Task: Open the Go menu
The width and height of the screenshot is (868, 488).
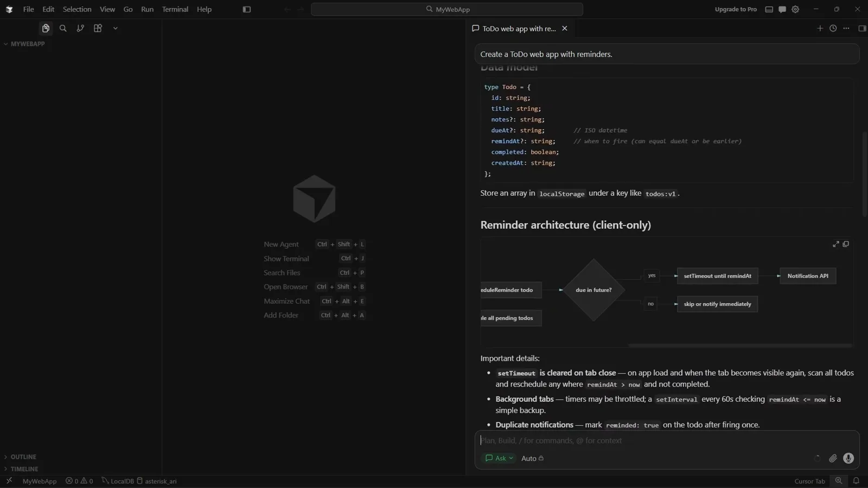Action: [x=128, y=9]
